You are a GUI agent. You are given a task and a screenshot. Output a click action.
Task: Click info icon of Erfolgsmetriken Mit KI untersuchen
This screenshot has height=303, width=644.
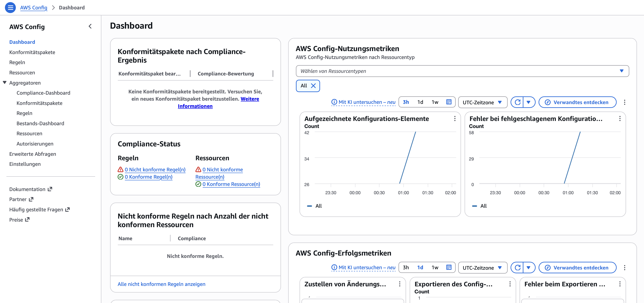point(334,267)
